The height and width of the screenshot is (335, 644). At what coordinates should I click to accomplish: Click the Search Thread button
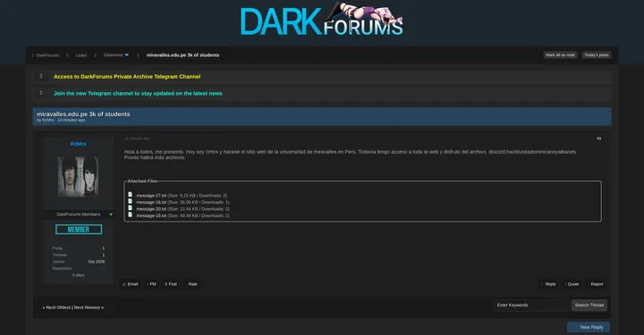tap(589, 305)
